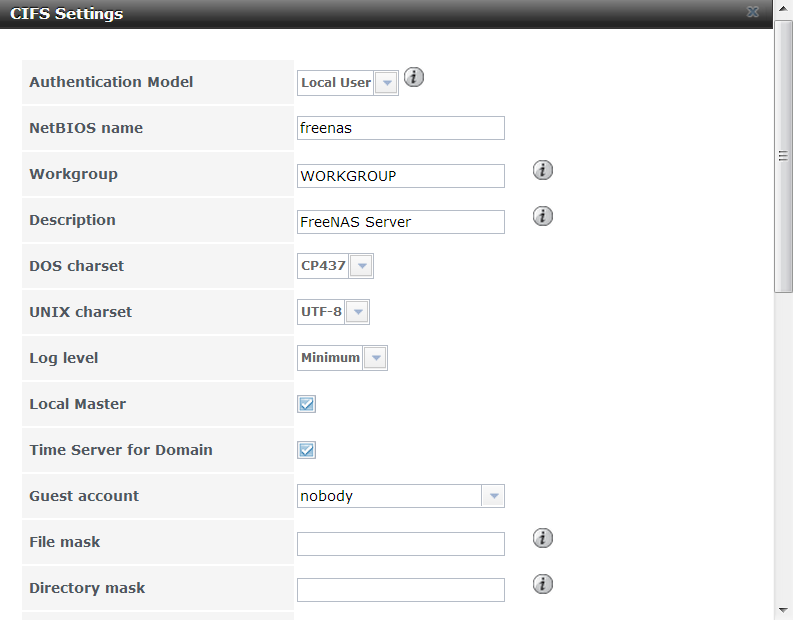Expand the Log level dropdown
This screenshot has width=793, height=620.
tap(375, 358)
